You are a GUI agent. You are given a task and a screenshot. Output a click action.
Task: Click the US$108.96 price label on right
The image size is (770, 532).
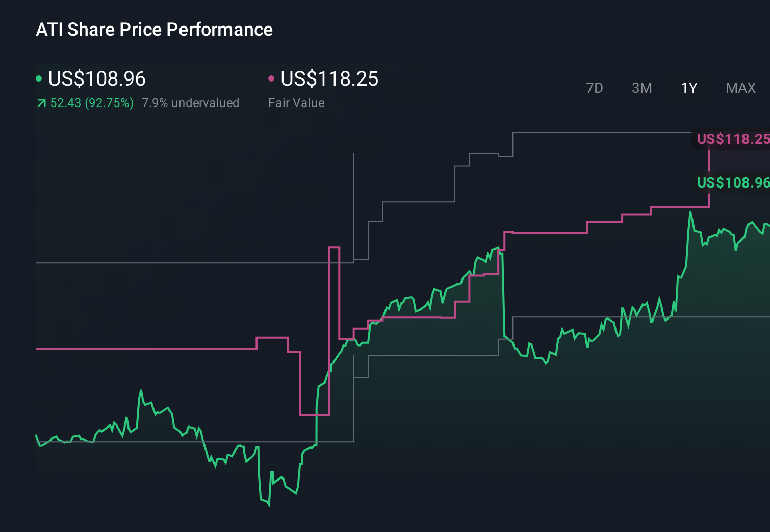(733, 182)
